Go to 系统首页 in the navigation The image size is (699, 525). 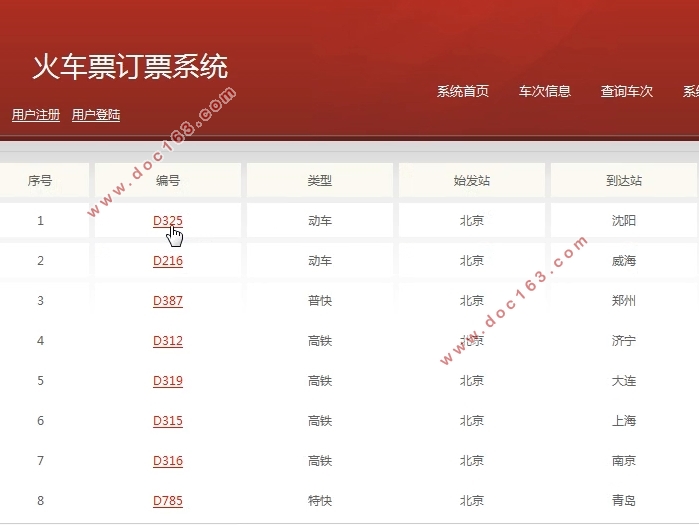click(463, 91)
